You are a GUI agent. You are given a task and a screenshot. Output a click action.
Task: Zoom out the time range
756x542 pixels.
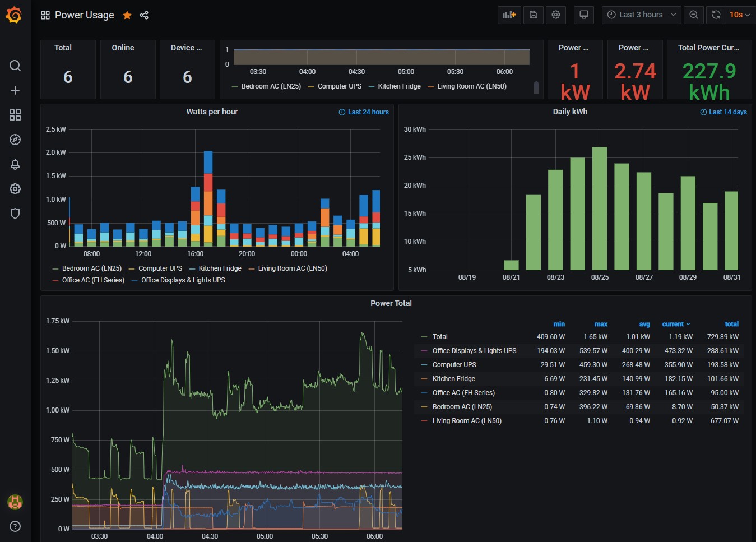(x=694, y=15)
